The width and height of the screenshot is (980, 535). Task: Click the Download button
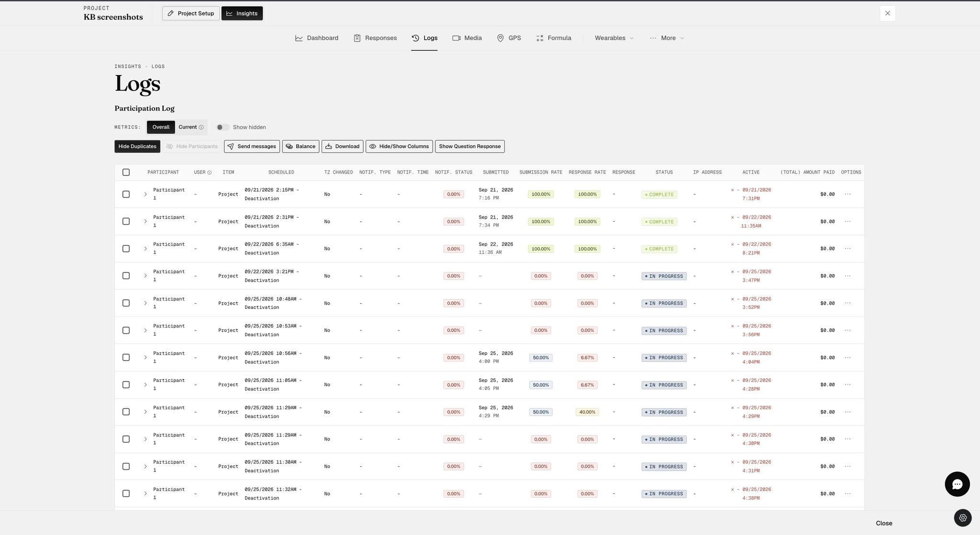click(x=343, y=146)
